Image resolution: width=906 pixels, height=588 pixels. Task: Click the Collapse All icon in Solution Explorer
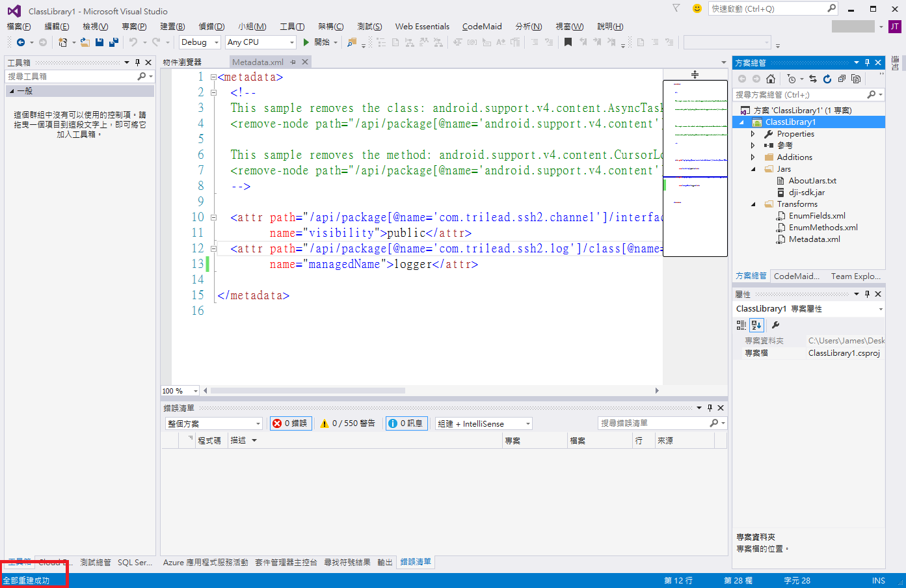click(x=842, y=79)
